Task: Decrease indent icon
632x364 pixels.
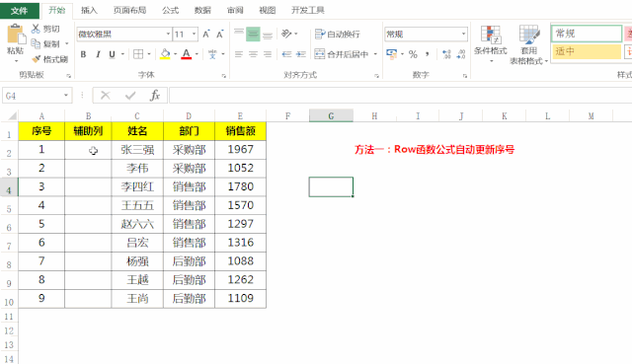Action: [286, 54]
